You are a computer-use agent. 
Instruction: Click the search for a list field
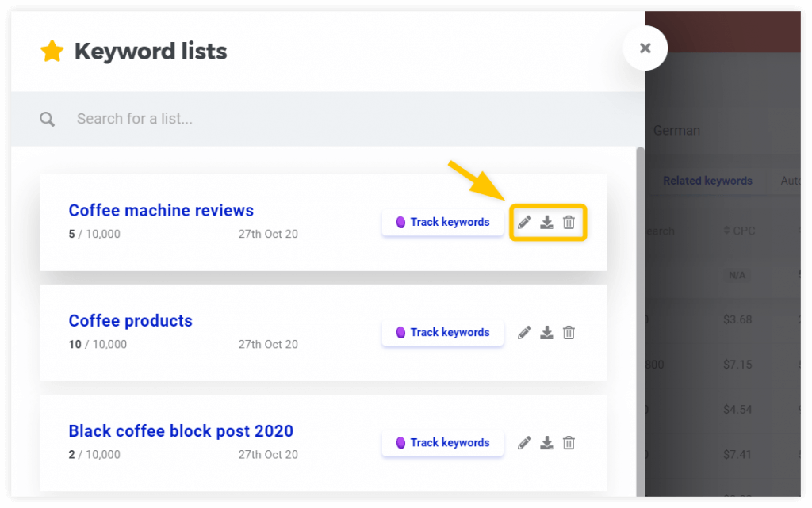tap(198, 118)
